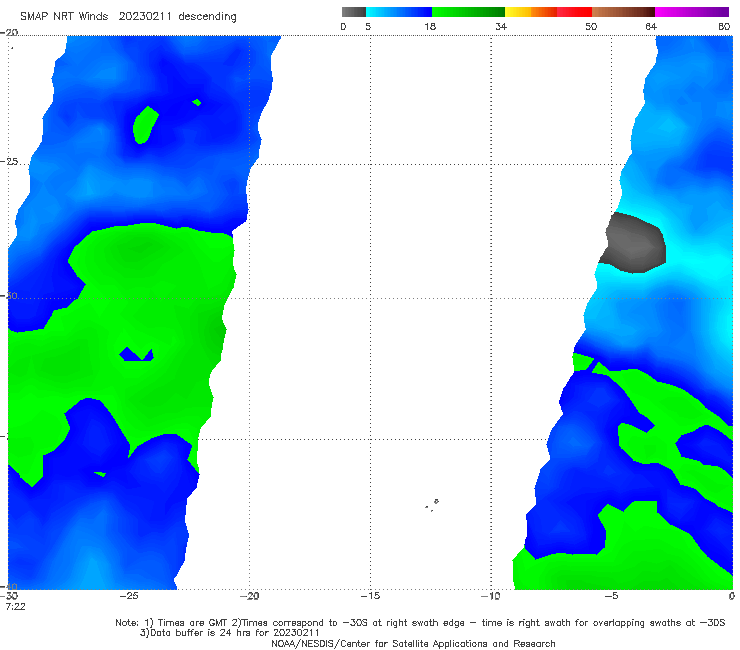Click the dark gray low-wind patch in the right swath
Screen dimensions: 740x650
pos(633,243)
